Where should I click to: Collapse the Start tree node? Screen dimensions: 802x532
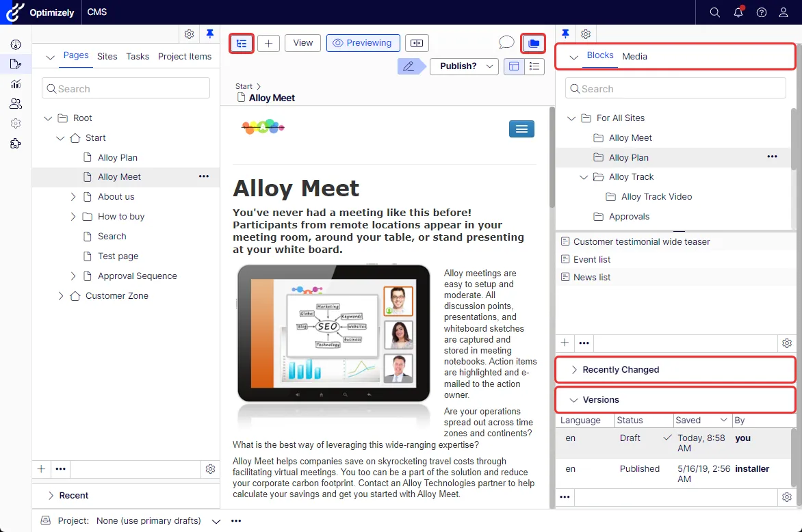click(x=60, y=138)
